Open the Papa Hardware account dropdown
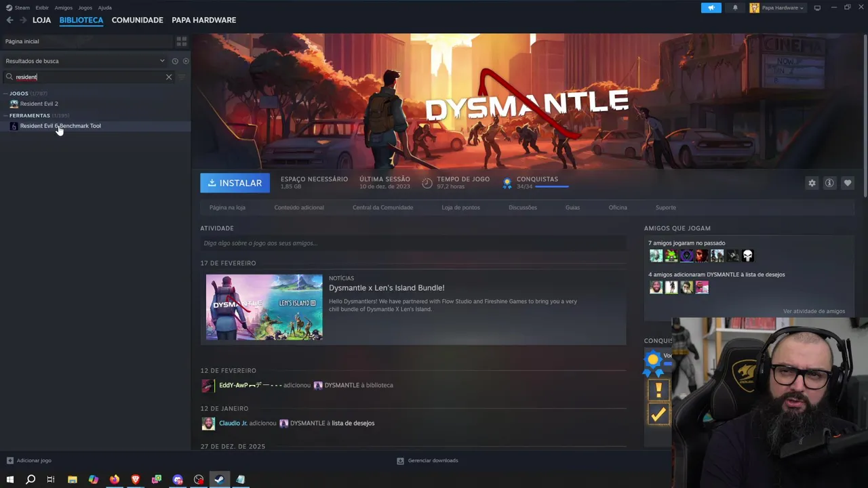 (x=776, y=7)
